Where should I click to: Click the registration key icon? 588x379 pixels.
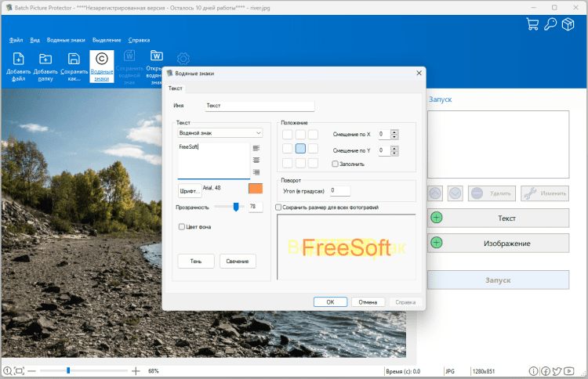tap(550, 24)
